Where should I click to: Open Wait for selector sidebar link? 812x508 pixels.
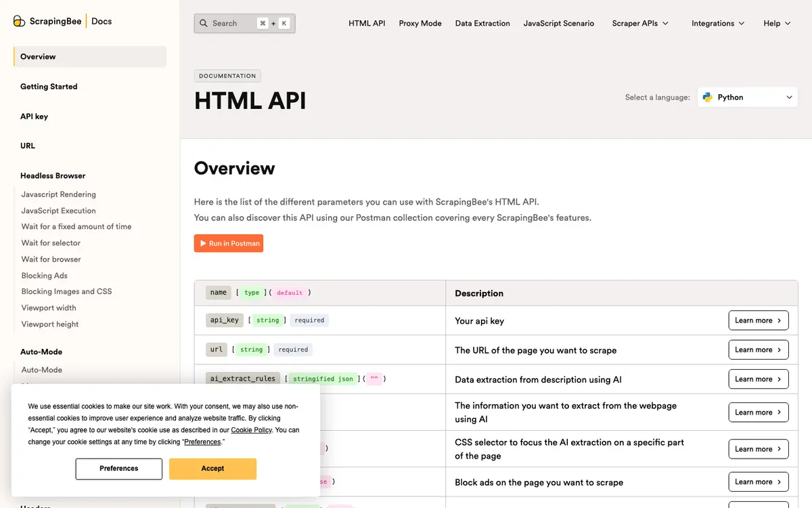[x=51, y=243]
